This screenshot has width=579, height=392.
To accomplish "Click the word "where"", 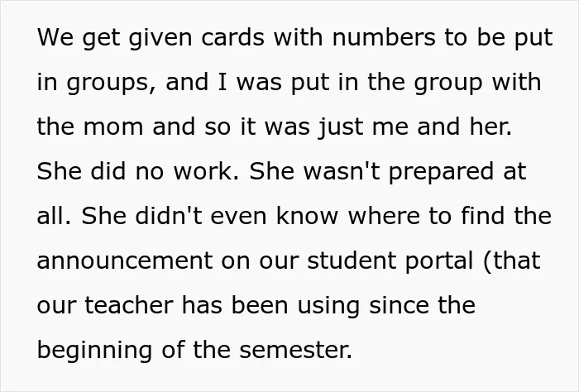I will pyautogui.click(x=384, y=216).
